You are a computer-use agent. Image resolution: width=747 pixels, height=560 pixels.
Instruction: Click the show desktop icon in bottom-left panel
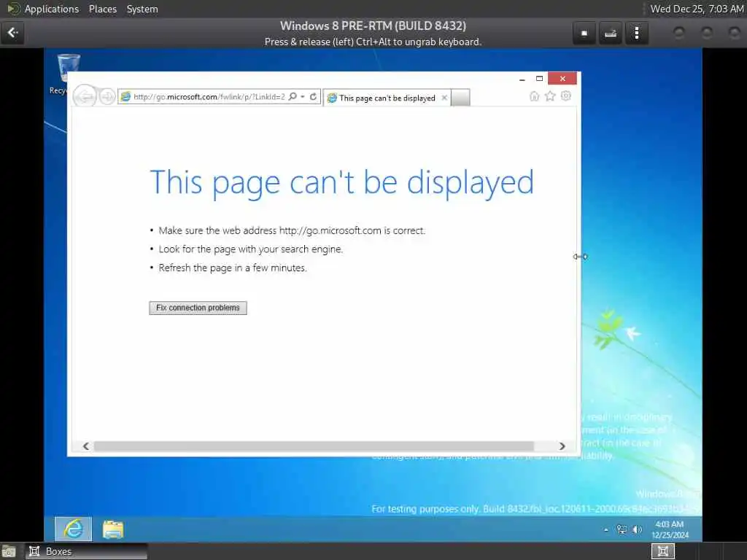point(9,552)
